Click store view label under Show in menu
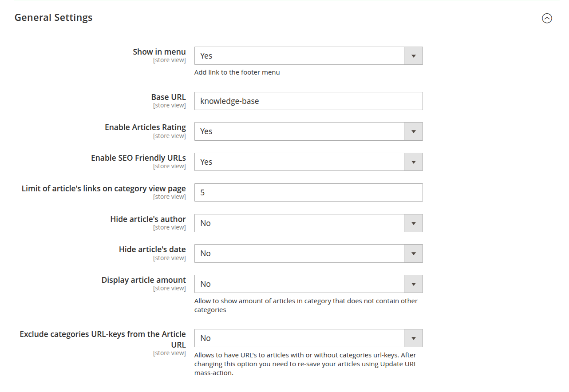 click(x=170, y=59)
